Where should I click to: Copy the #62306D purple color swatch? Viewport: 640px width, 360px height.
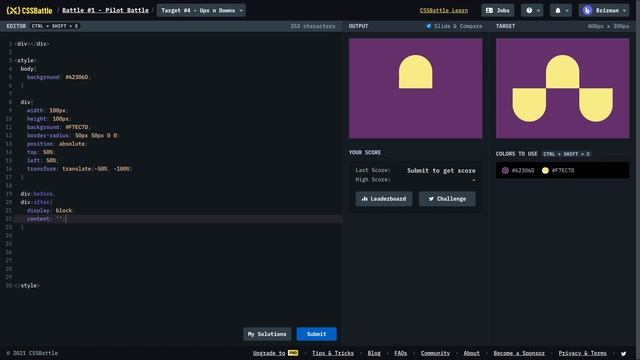click(518, 170)
